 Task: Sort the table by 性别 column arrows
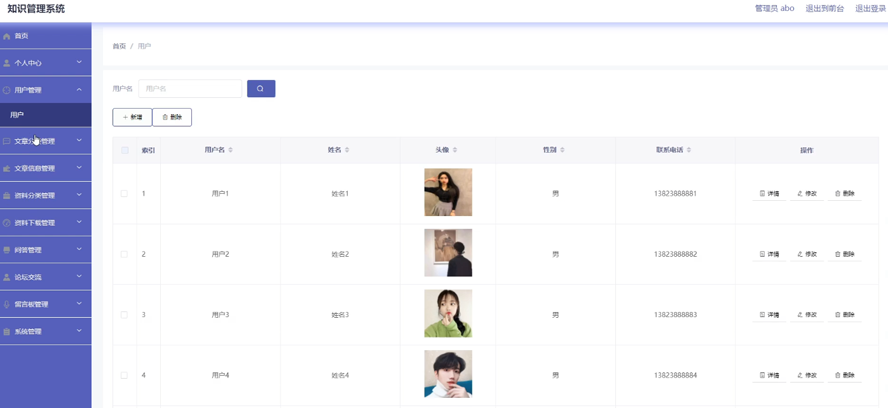562,150
